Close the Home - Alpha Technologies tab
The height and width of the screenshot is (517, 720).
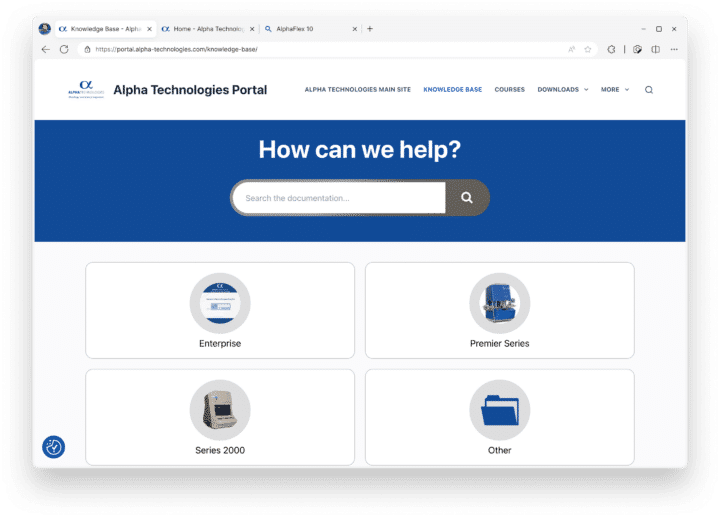click(x=252, y=29)
